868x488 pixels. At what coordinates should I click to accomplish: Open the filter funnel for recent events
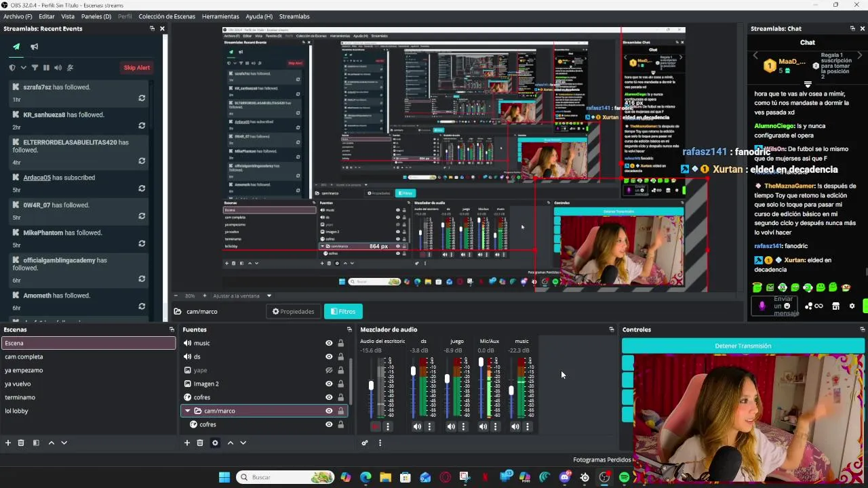[x=35, y=68]
